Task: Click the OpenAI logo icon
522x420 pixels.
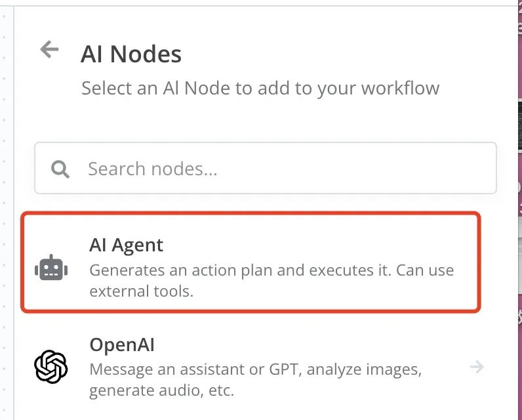Action: click(x=51, y=366)
